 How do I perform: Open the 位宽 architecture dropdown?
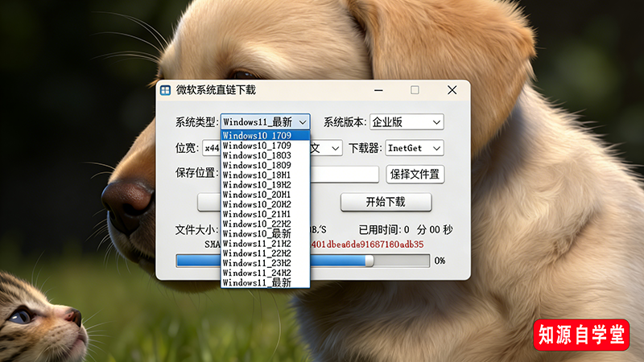tap(212, 148)
